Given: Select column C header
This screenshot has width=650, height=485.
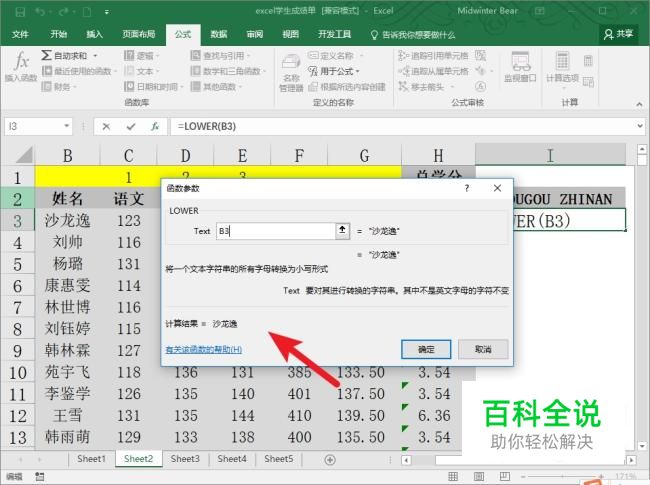Looking at the screenshot, I should click(x=129, y=156).
